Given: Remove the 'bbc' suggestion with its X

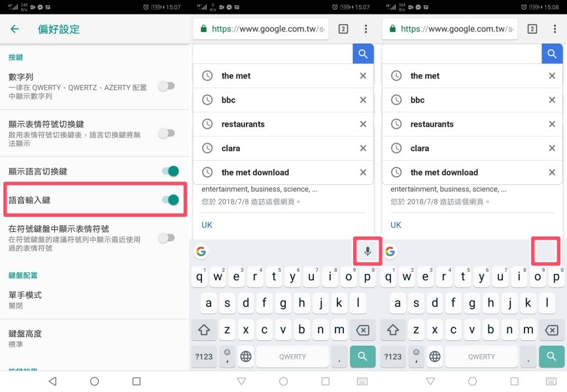Looking at the screenshot, I should point(363,100).
